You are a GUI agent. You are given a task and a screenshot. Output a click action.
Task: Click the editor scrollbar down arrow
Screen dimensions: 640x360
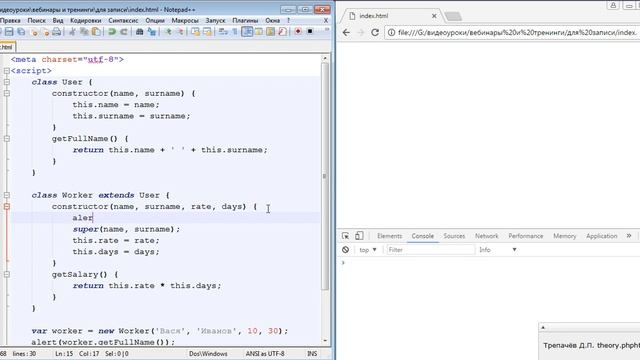(324, 340)
